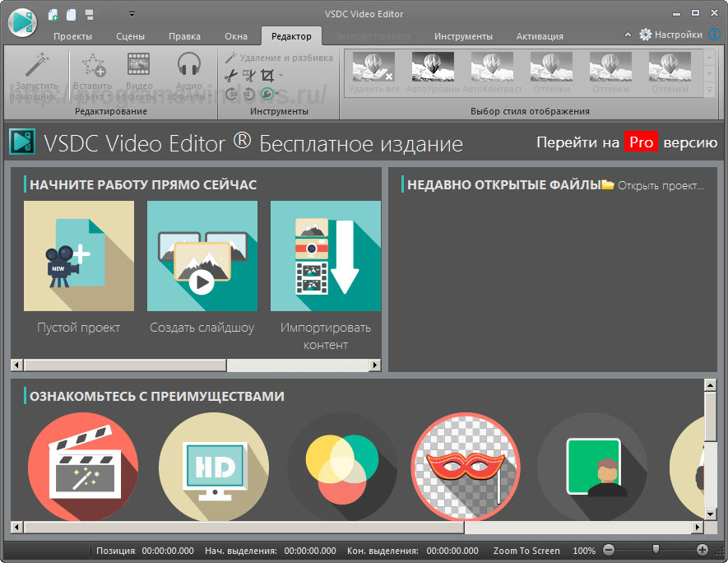Image resolution: width=728 pixels, height=563 pixels.
Task: Open the Инструменты ribbon tab
Action: point(463,36)
